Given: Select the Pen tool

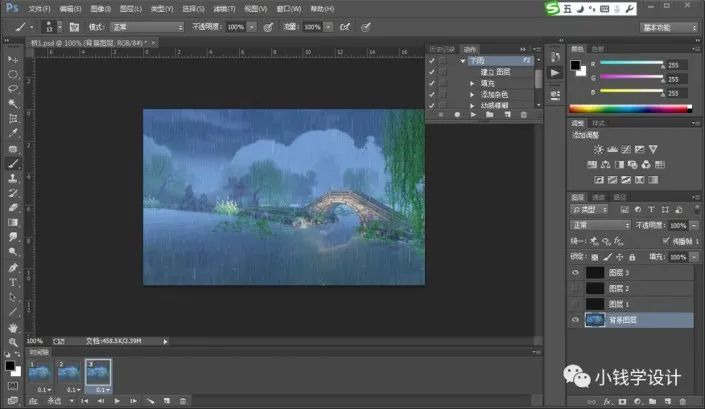Looking at the screenshot, I should [x=13, y=268].
